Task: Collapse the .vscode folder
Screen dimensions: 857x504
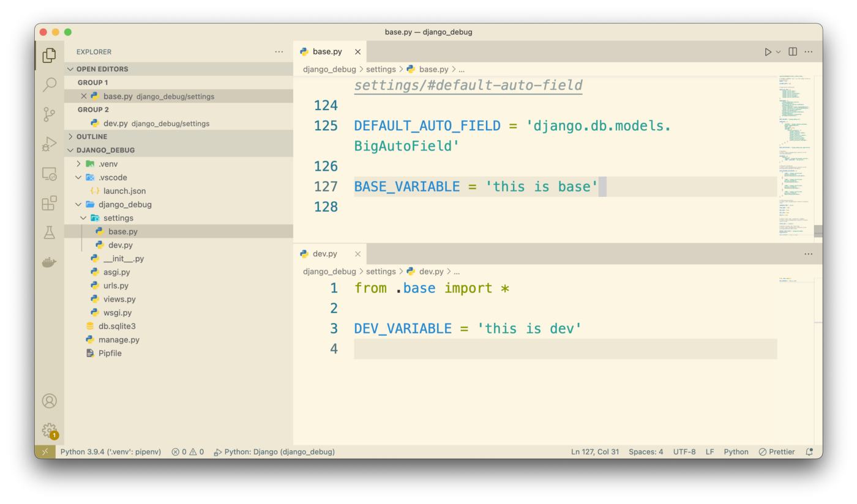Action: coord(179,177)
